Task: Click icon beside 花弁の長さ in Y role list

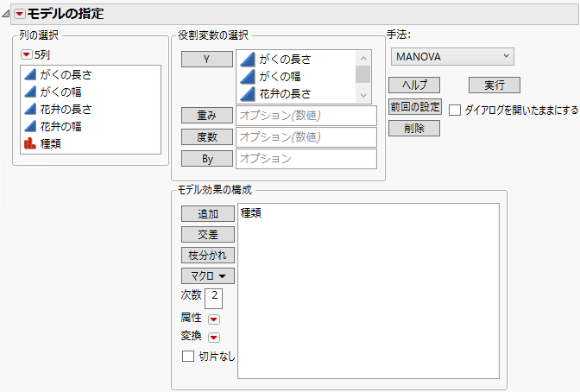Action: click(x=248, y=93)
